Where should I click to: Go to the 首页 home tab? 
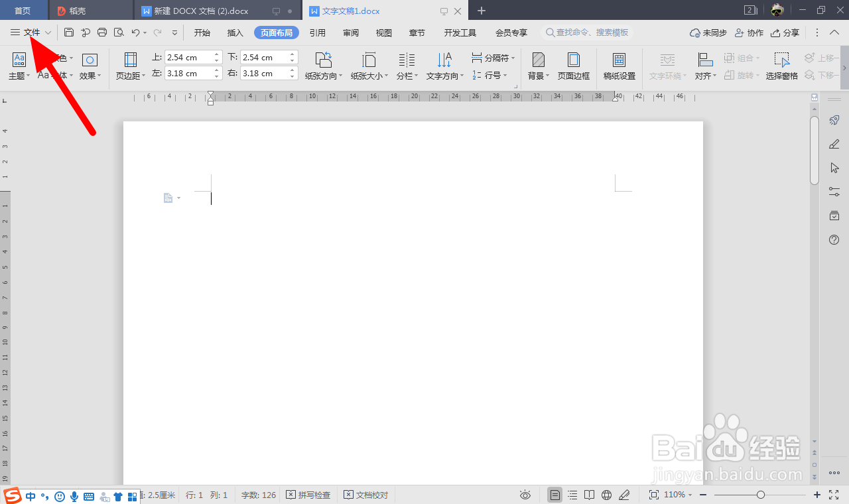(x=23, y=11)
